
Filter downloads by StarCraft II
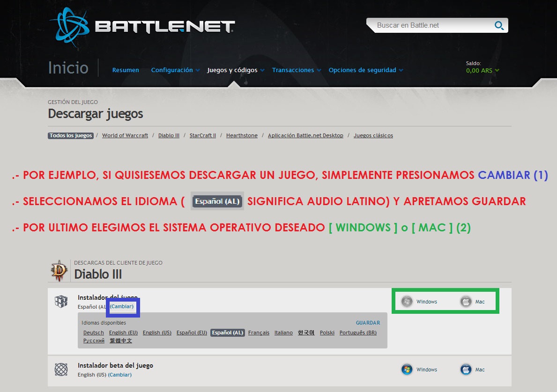tap(202, 135)
